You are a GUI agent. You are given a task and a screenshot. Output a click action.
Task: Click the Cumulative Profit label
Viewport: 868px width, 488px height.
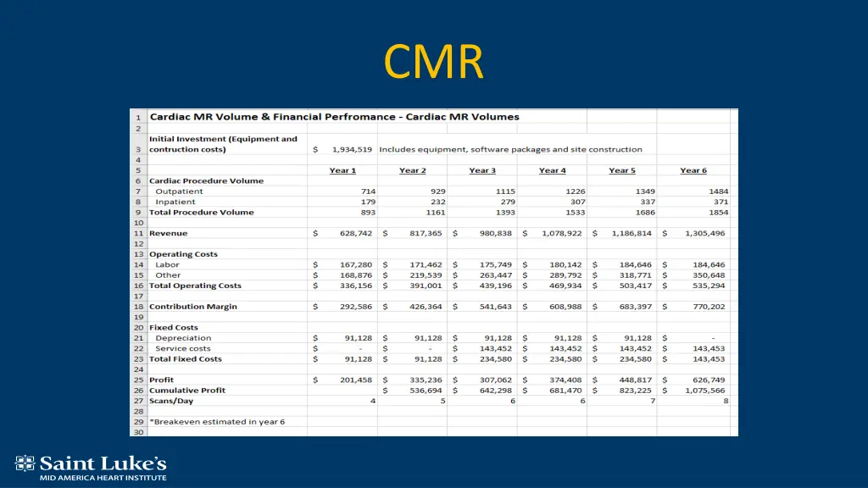pos(187,391)
